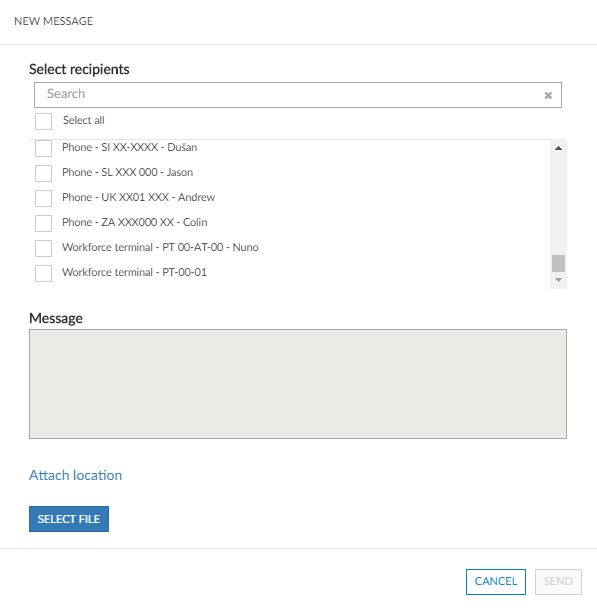Clear the recipient search with the x icon
597x610 pixels.
pos(548,95)
